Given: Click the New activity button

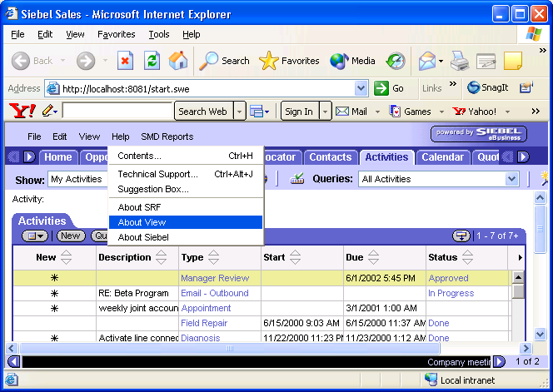Looking at the screenshot, I should 71,236.
